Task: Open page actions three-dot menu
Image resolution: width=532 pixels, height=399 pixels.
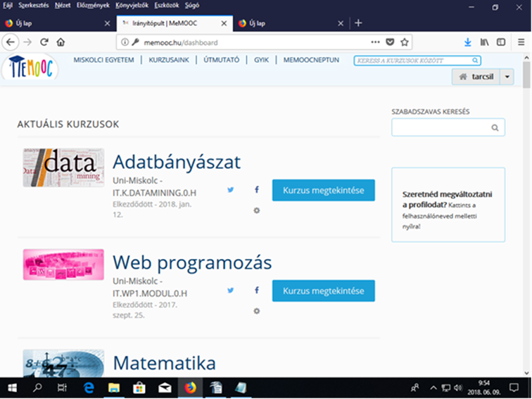Action: pyautogui.click(x=375, y=42)
